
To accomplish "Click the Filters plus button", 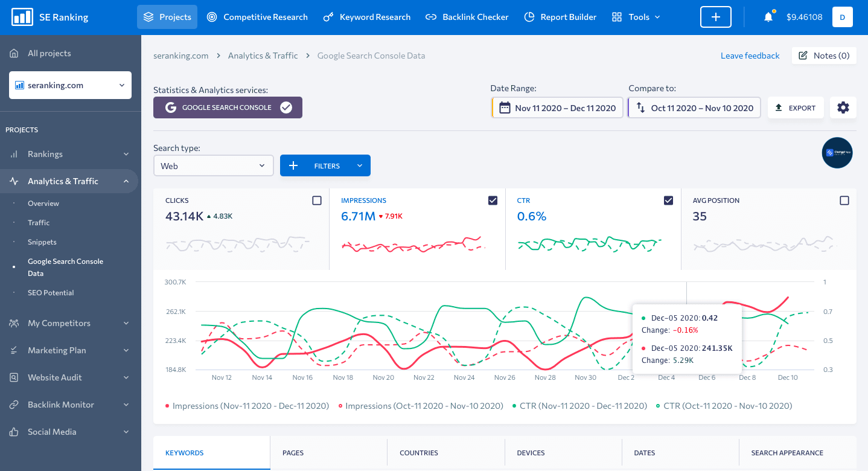I will click(x=293, y=165).
